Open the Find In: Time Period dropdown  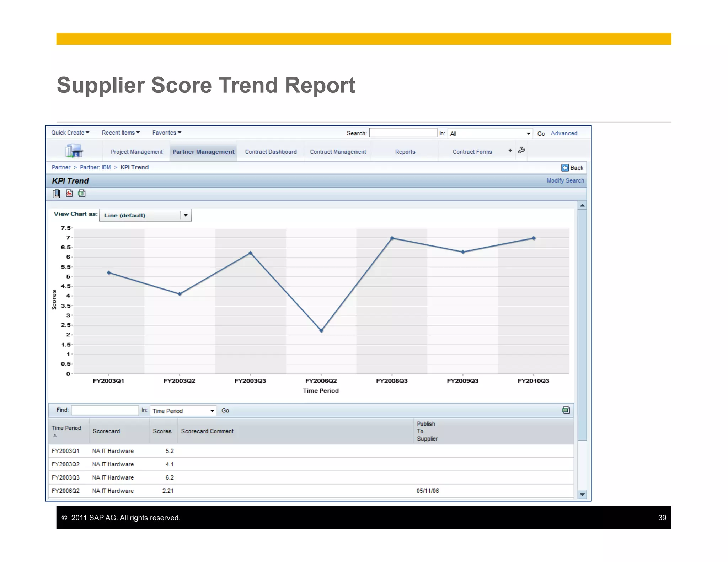pos(183,411)
